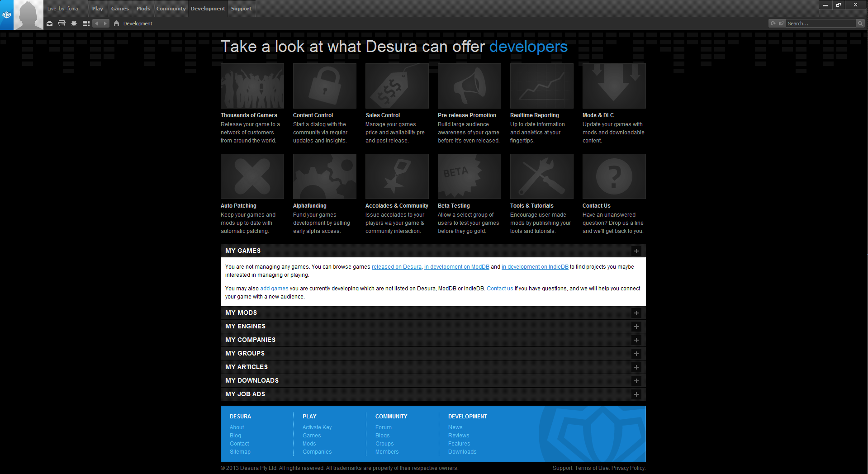Open the About footer link
The height and width of the screenshot is (474, 868).
click(237, 427)
